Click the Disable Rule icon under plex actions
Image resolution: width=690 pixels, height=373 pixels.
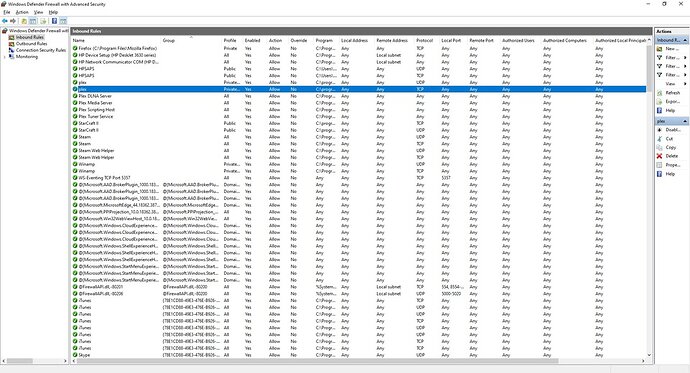[659, 130]
